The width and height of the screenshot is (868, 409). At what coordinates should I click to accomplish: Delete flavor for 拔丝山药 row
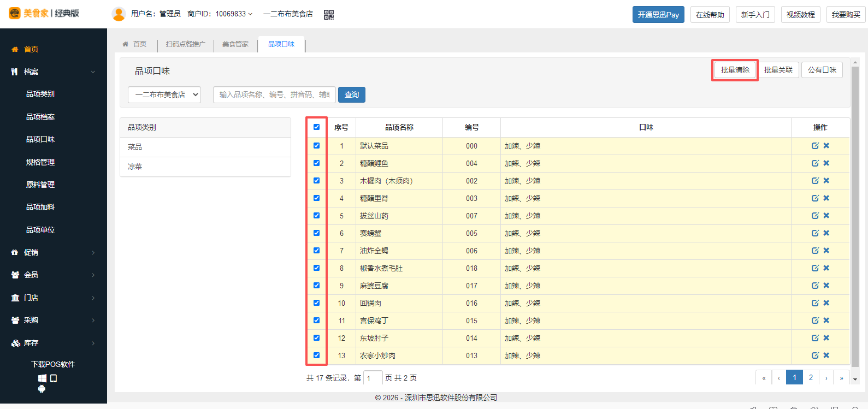(826, 216)
